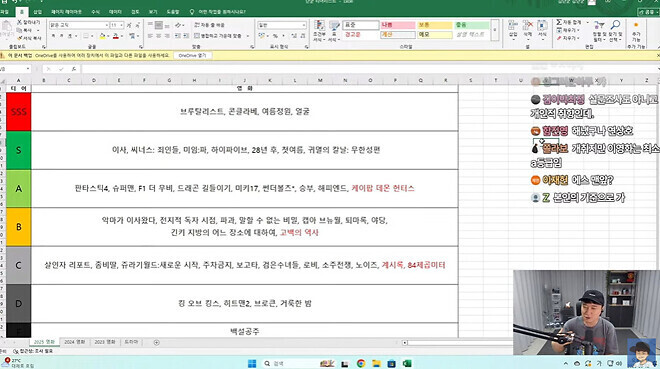Click Wrap Text (자동 줄 바꿈)
Viewport: 660px width, 369px height.
point(209,25)
